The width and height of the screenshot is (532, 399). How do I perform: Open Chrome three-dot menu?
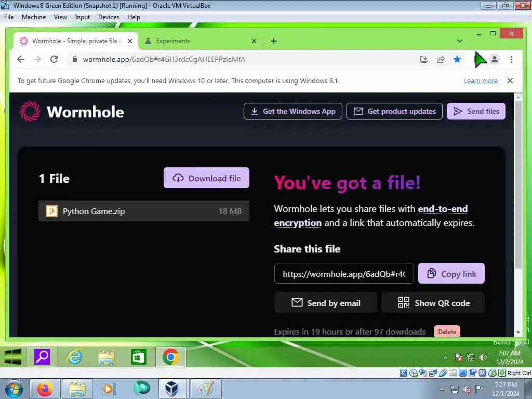511,60
